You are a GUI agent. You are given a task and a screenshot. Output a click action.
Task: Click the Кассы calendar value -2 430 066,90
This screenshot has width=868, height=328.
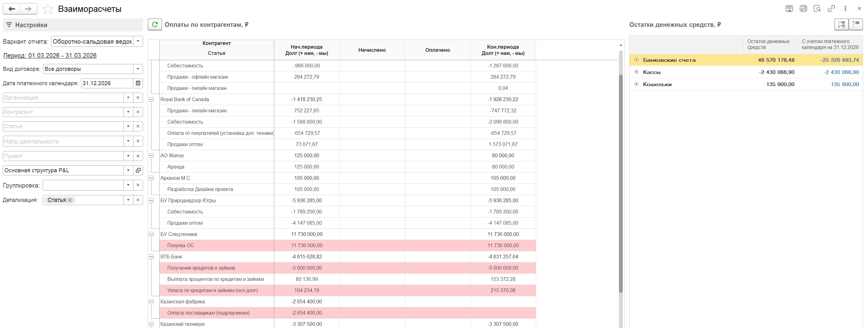click(841, 72)
